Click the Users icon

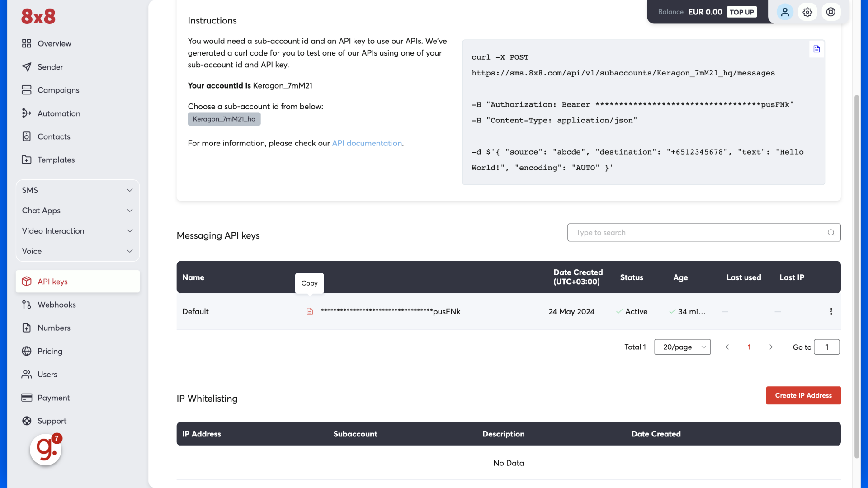27,374
